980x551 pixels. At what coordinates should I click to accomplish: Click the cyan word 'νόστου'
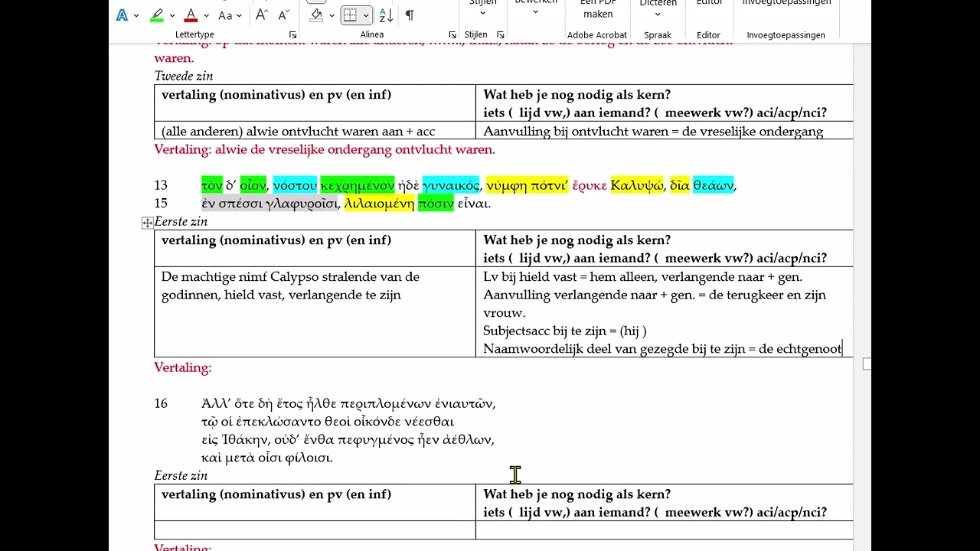pos(295,185)
